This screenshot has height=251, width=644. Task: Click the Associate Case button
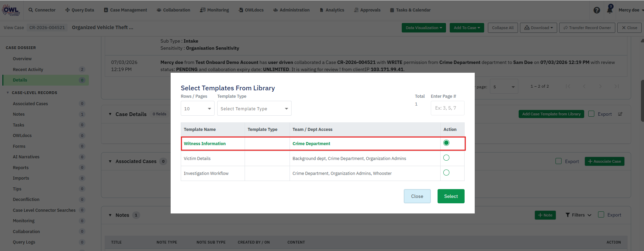coord(604,161)
